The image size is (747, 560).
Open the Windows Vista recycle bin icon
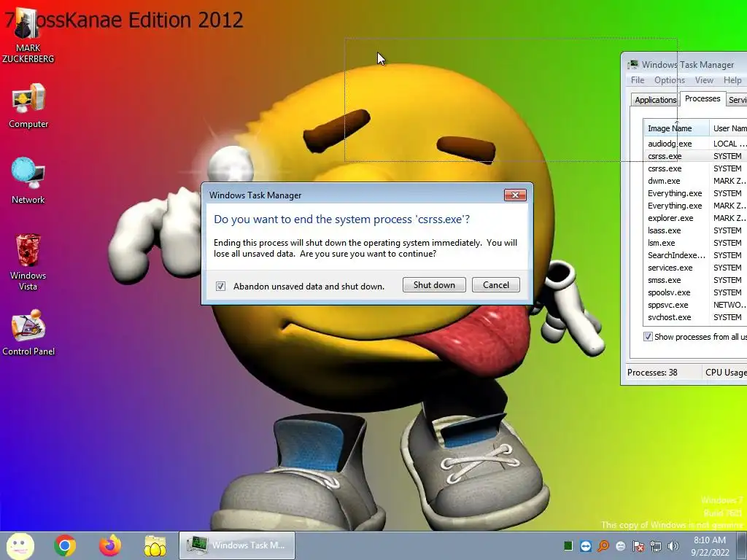point(28,262)
